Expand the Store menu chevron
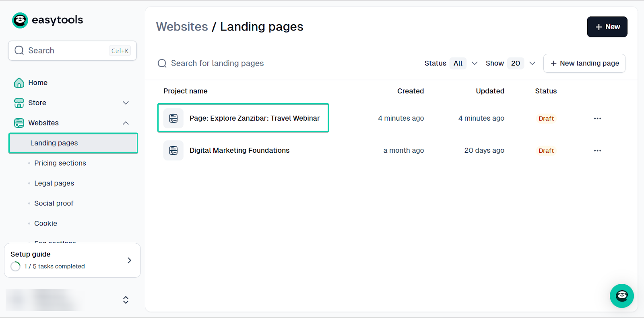 pyautogui.click(x=126, y=103)
